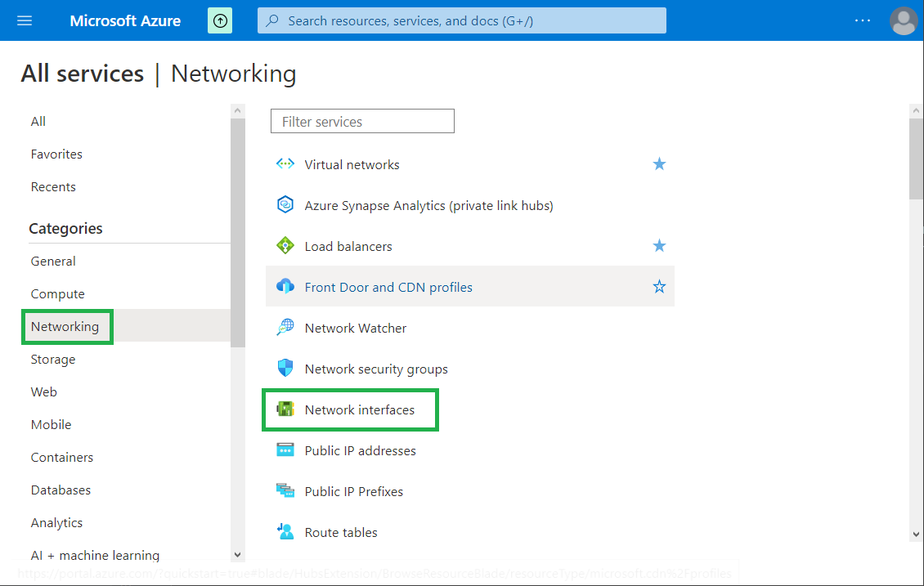Select the Web category

click(x=43, y=391)
